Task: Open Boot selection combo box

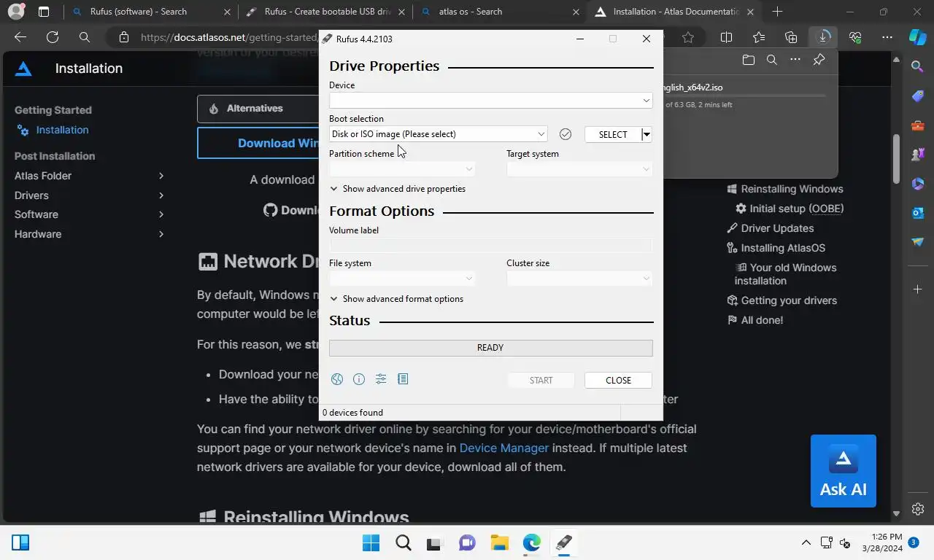Action: [438, 134]
